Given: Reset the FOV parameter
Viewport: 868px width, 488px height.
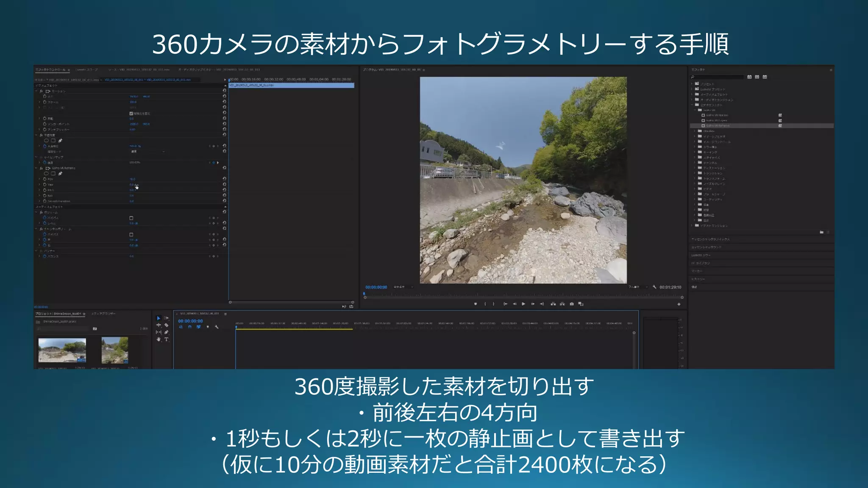Looking at the screenshot, I should 224,179.
